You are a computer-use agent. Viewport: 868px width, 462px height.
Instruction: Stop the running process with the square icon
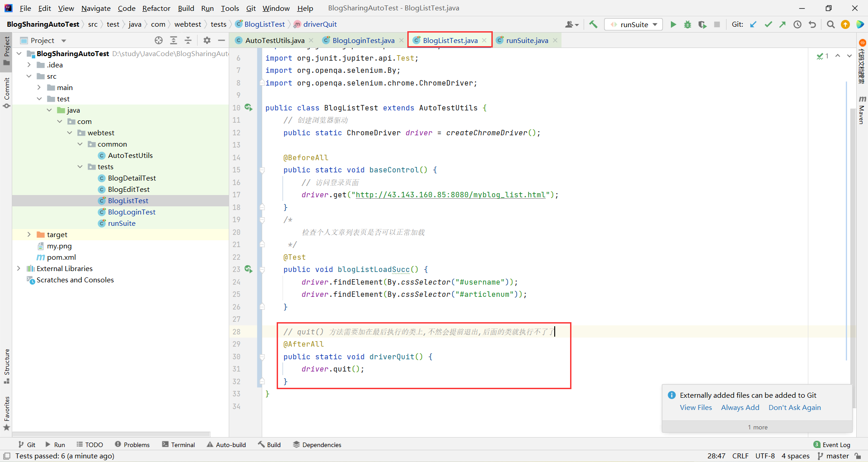click(x=717, y=24)
